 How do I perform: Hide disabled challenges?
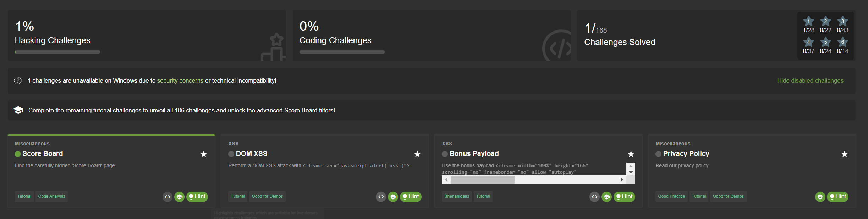(810, 80)
